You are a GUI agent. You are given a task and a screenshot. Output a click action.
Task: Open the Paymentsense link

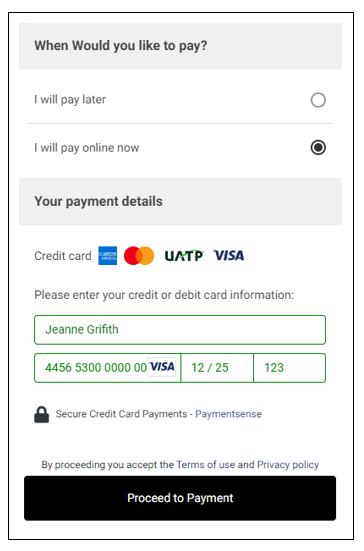point(228,414)
